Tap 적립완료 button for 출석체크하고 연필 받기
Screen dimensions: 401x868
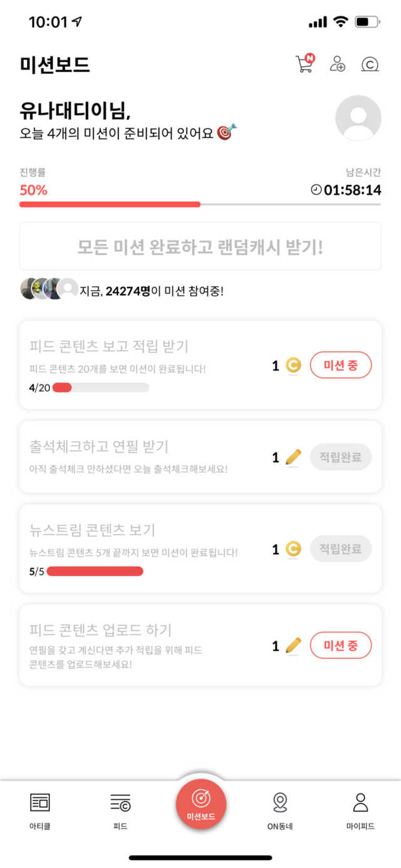pos(341,457)
